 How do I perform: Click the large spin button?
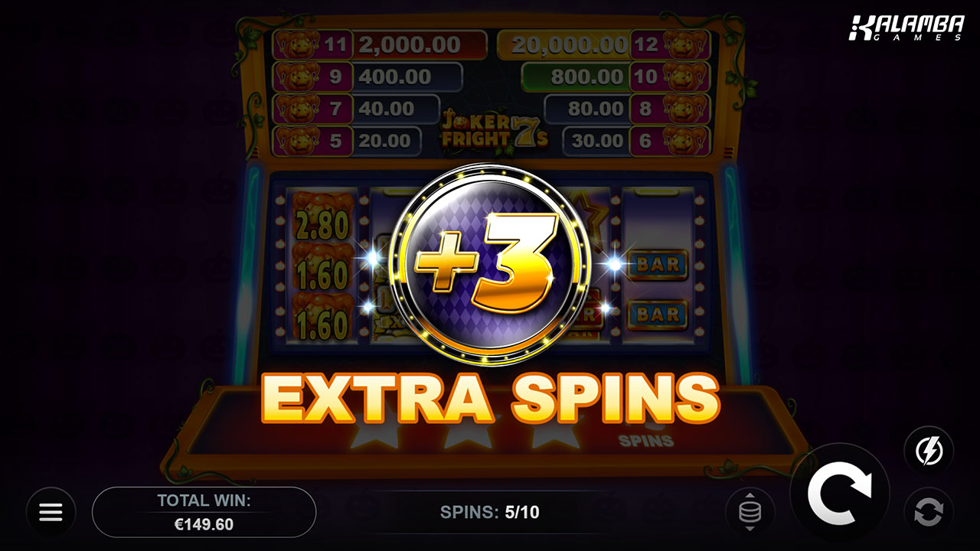pos(839,494)
